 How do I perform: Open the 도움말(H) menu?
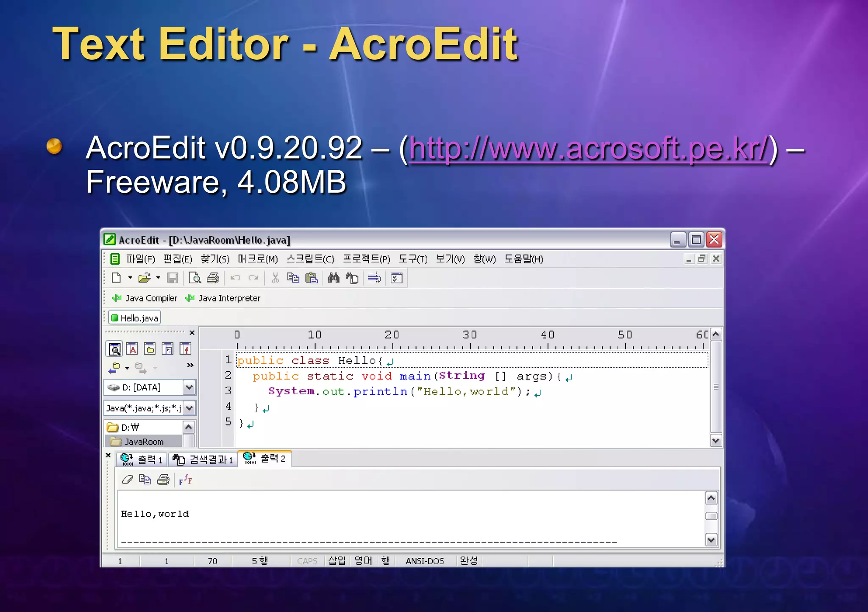[523, 259]
